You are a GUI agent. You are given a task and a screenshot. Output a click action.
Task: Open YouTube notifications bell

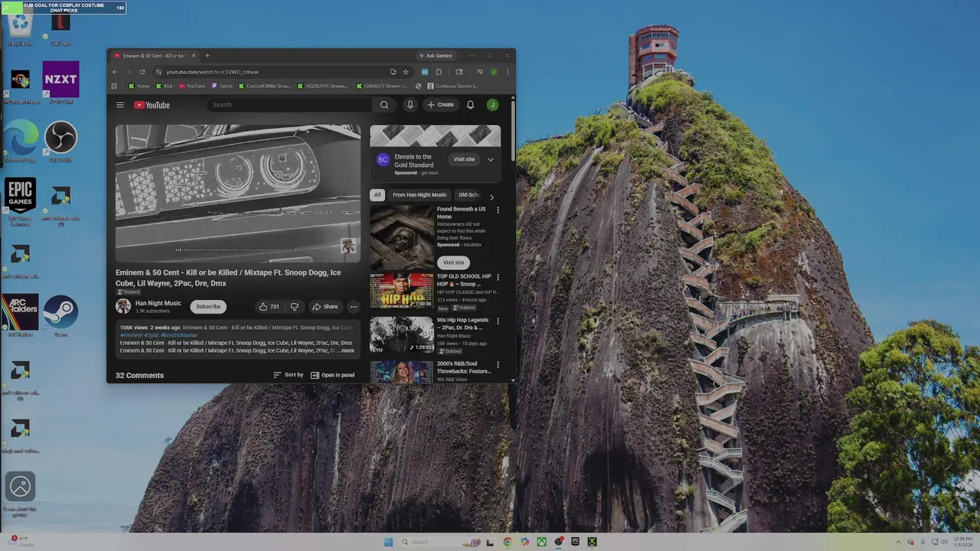click(471, 105)
